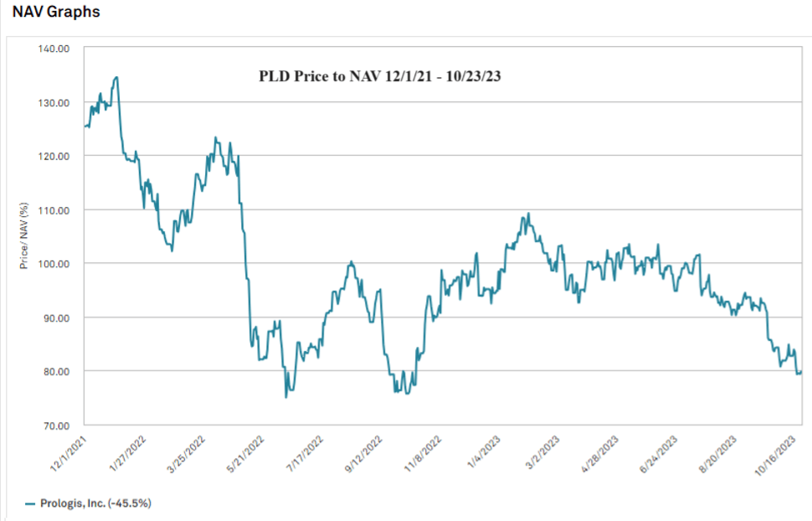Click the teal legend line swatch
The width and height of the screenshot is (812, 521).
tap(28, 503)
